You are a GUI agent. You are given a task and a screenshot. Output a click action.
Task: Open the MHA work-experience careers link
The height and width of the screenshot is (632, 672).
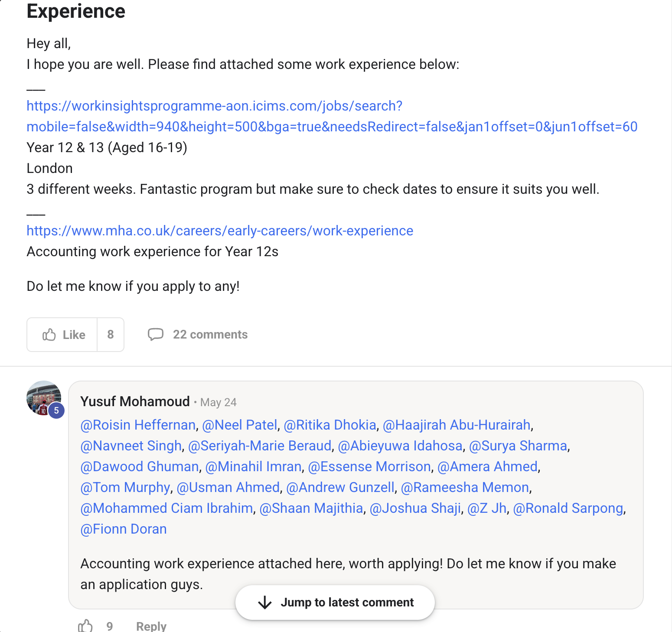click(220, 231)
